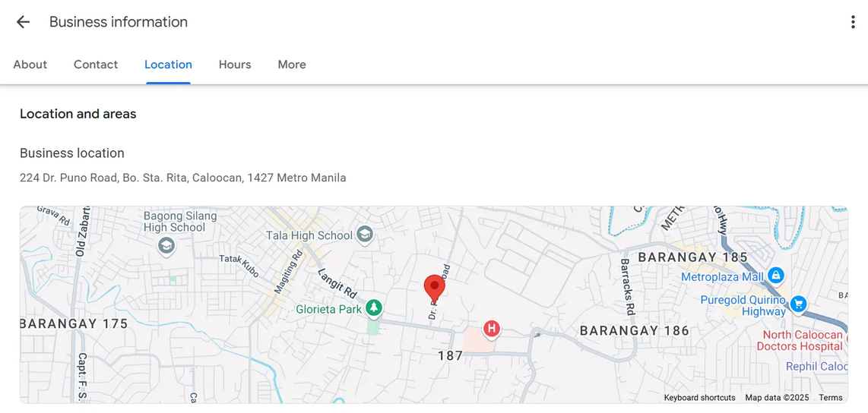Click the Glorieta Park tree icon
The width and height of the screenshot is (868, 413).
[x=374, y=308]
